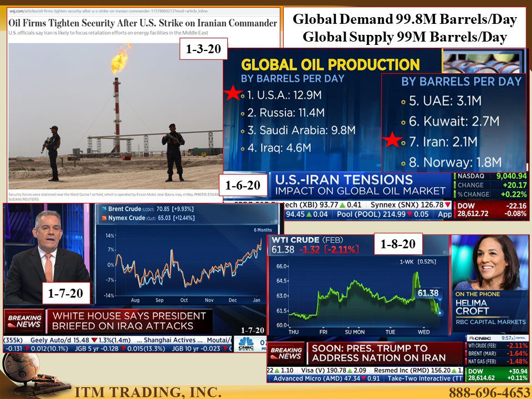Select the Global Supply 99M Barrels/Day line
The height and width of the screenshot is (399, 532).
point(405,37)
